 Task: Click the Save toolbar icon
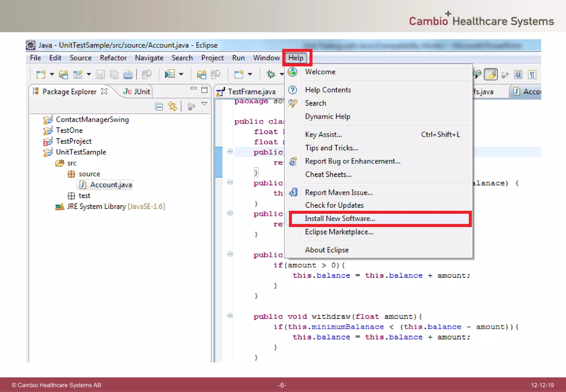pos(100,74)
